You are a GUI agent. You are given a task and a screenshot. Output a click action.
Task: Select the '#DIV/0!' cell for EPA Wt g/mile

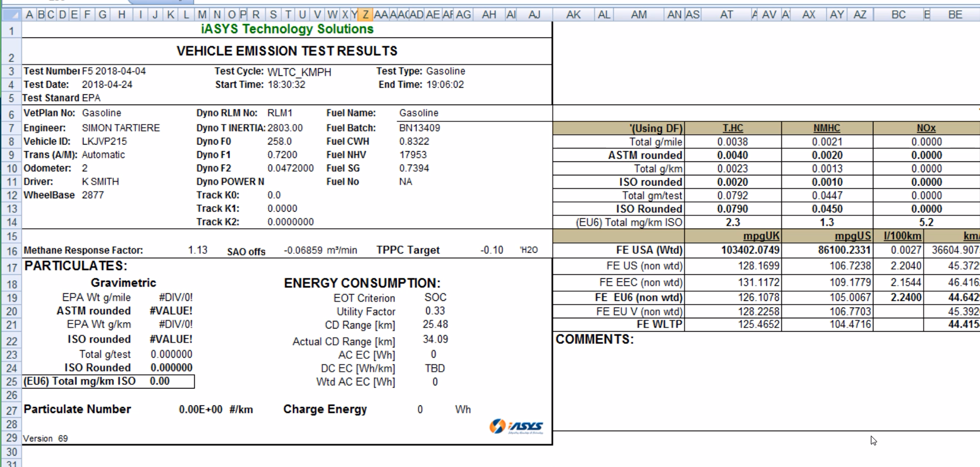176,298
